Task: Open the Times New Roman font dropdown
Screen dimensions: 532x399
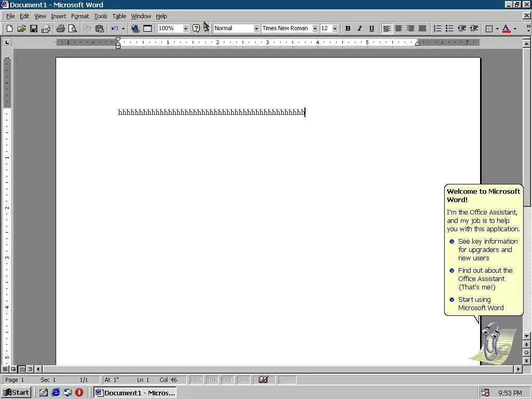Action: point(315,29)
